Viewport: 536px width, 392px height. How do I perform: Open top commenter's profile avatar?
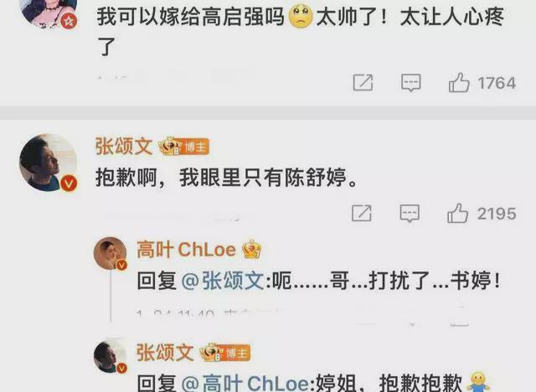49,10
